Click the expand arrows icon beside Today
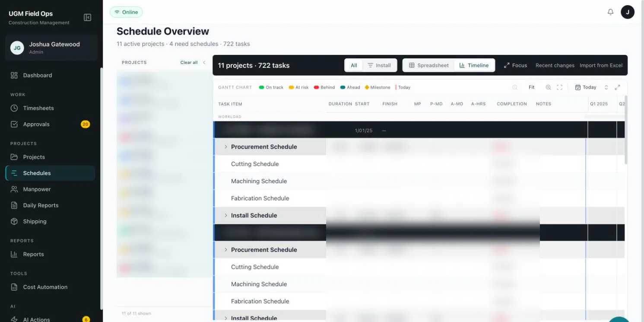644x322 pixels. tap(617, 87)
